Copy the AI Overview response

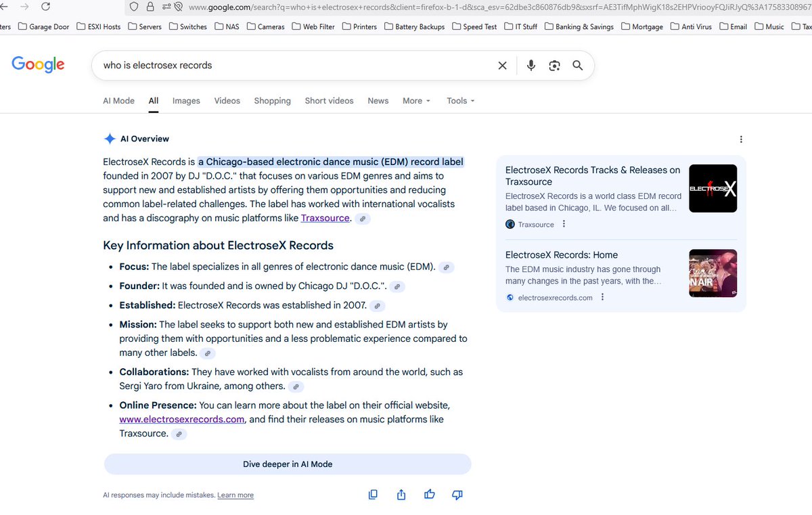(373, 495)
